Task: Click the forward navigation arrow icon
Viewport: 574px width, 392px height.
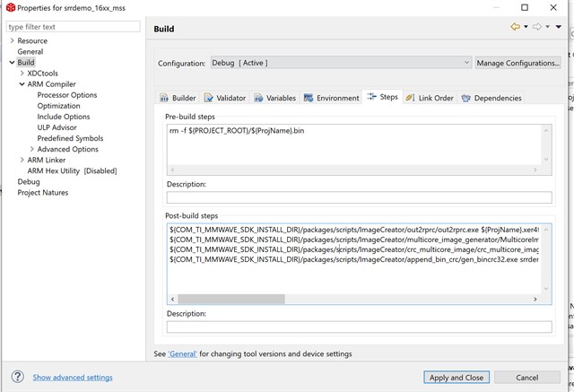Action: pos(536,28)
